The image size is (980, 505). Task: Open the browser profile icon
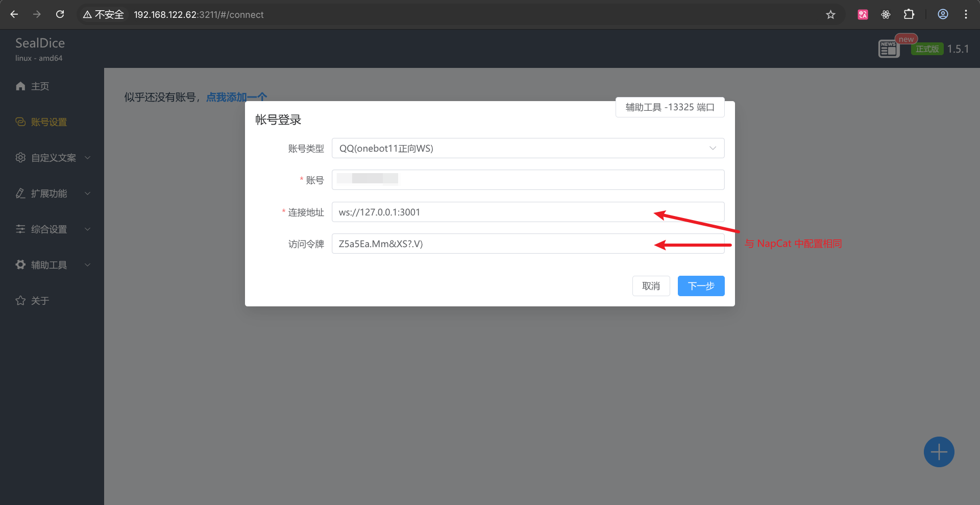[943, 14]
